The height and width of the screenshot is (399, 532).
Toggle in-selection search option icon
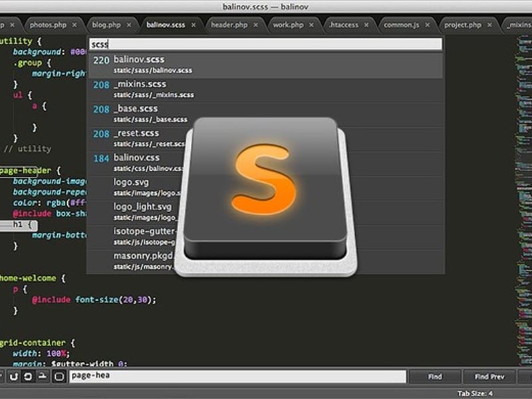pyautogui.click(x=43, y=376)
